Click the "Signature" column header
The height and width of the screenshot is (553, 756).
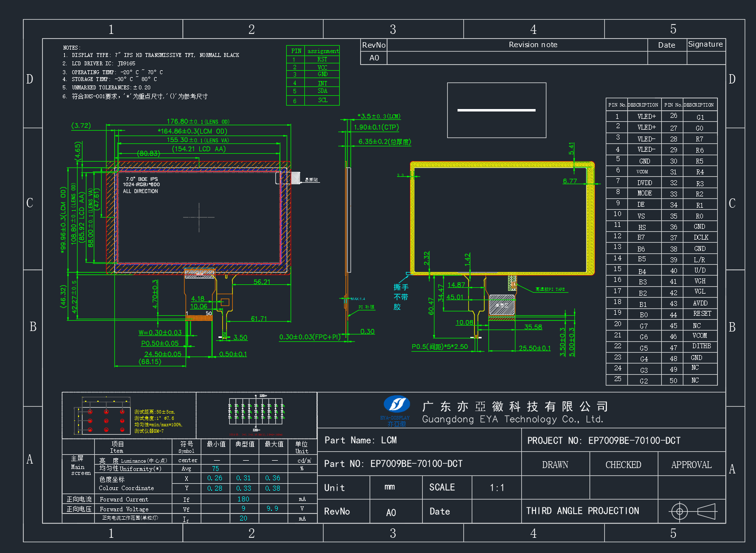tap(705, 44)
